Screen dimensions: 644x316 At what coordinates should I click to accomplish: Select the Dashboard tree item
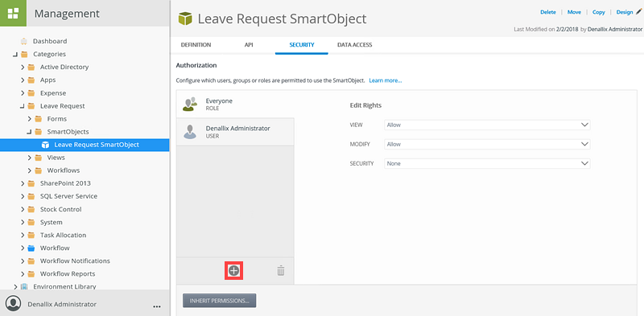[50, 41]
